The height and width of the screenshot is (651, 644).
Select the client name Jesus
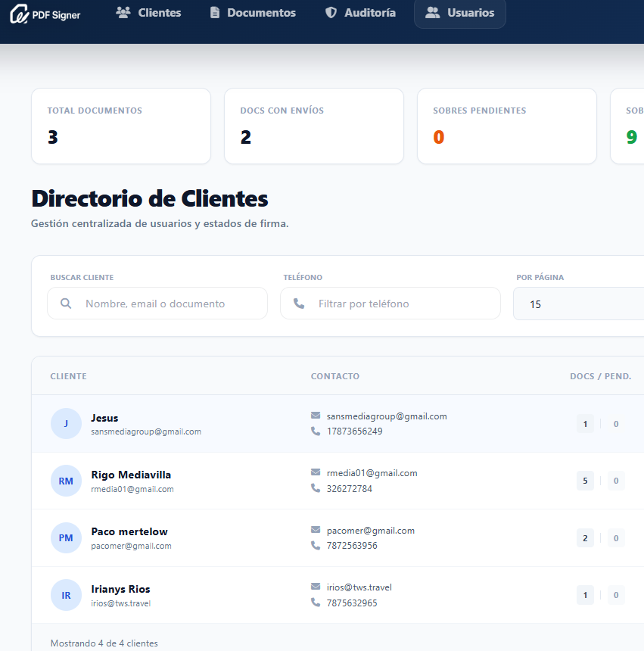[104, 418]
